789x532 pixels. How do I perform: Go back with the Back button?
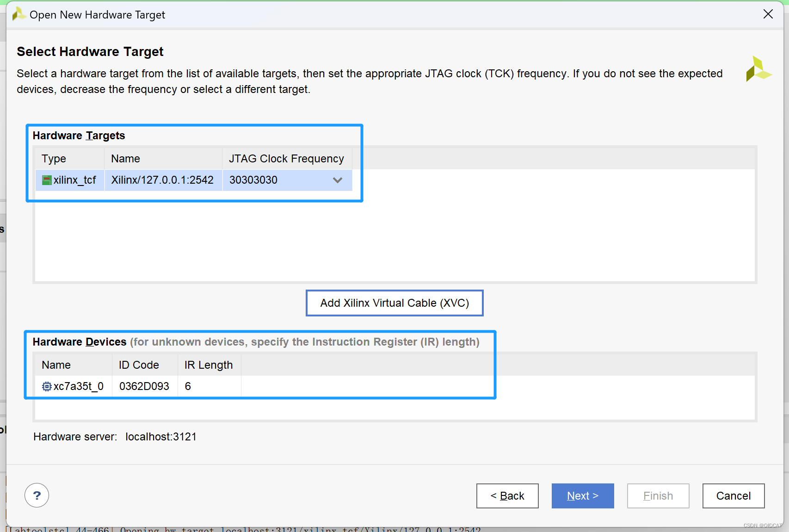[x=507, y=496]
